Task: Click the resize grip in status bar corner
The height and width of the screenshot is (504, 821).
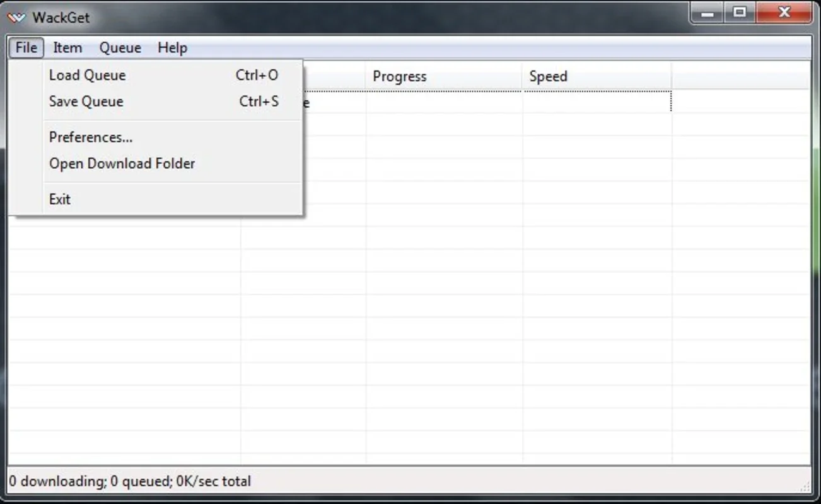Action: click(805, 486)
